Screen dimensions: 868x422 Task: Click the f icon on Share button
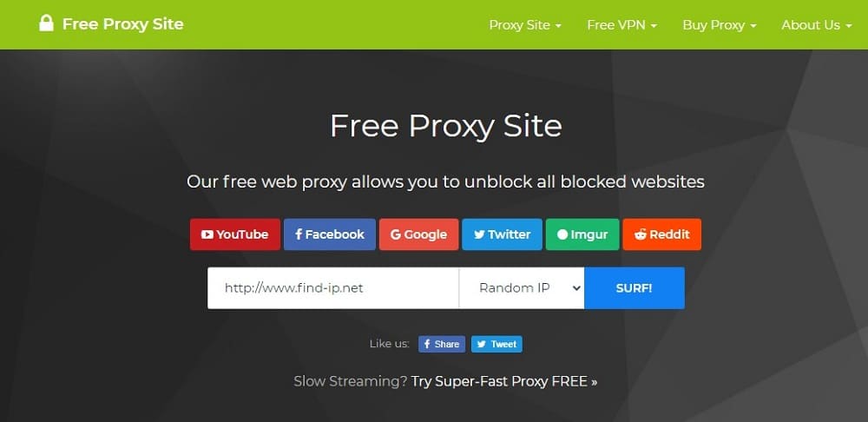pyautogui.click(x=427, y=344)
